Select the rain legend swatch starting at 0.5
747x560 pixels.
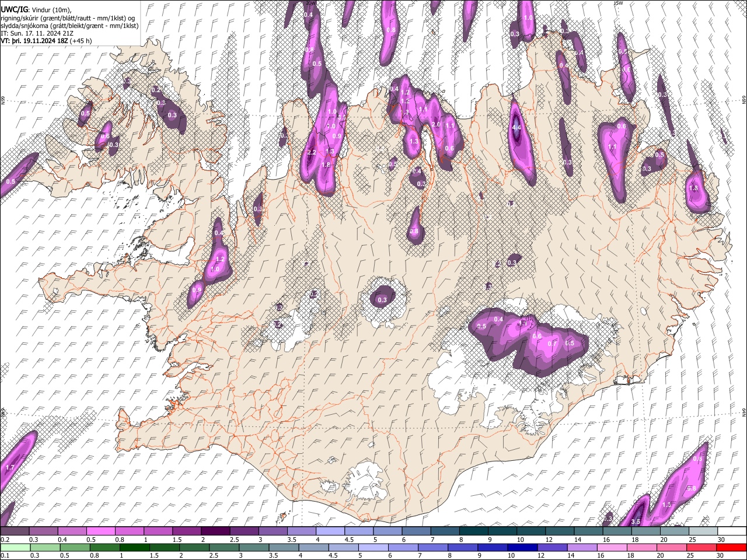tap(75, 547)
